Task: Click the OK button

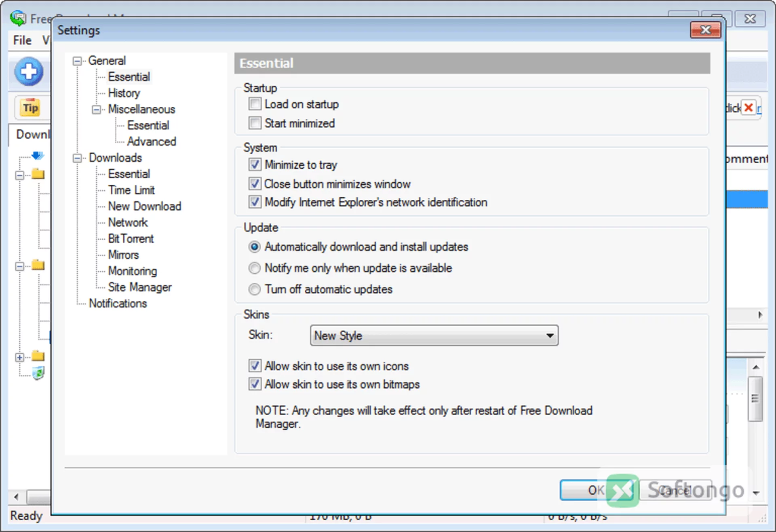Action: 596,490
